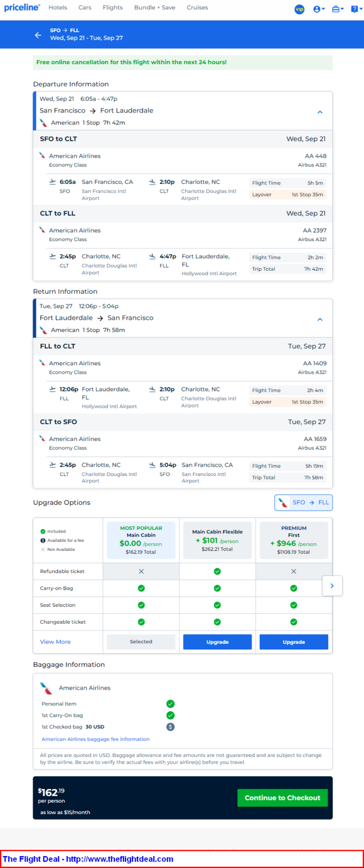The height and width of the screenshot is (868, 364).
Task: Click the dollar icon beside 1st Checked bag
Action: coord(170,727)
